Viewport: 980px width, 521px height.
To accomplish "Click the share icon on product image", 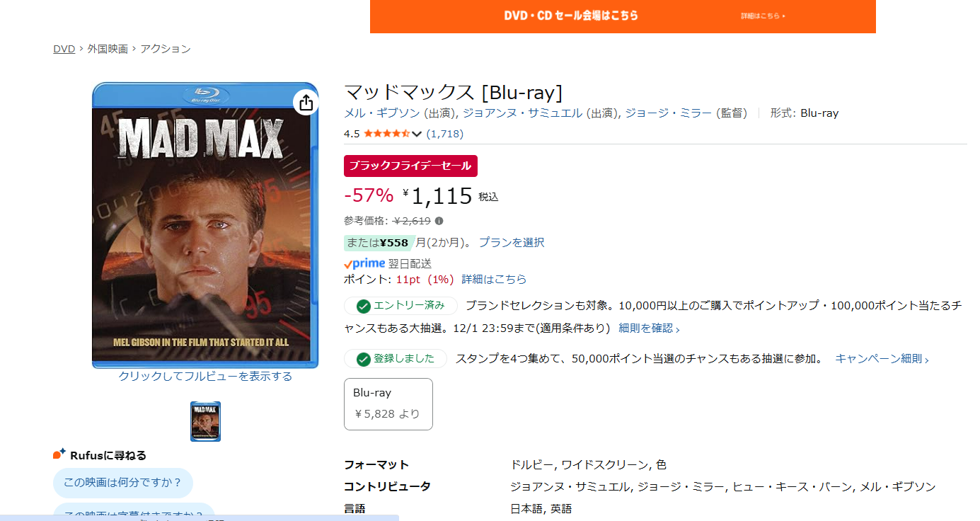I will (x=306, y=103).
